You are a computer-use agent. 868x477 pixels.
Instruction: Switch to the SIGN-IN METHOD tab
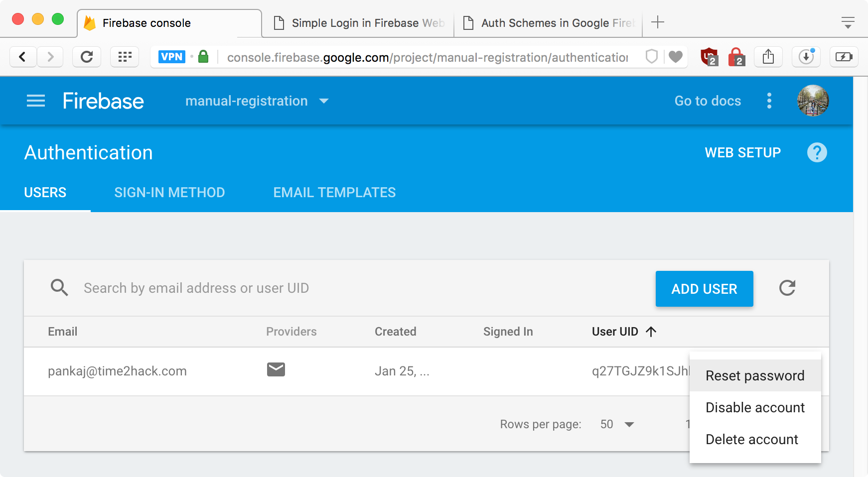(x=169, y=192)
